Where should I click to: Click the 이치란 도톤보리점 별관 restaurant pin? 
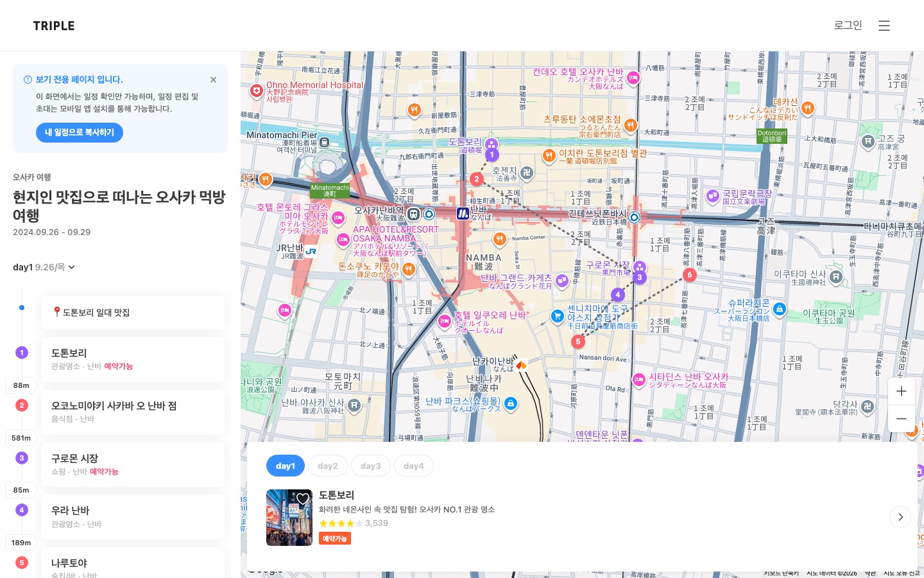pyautogui.click(x=549, y=155)
